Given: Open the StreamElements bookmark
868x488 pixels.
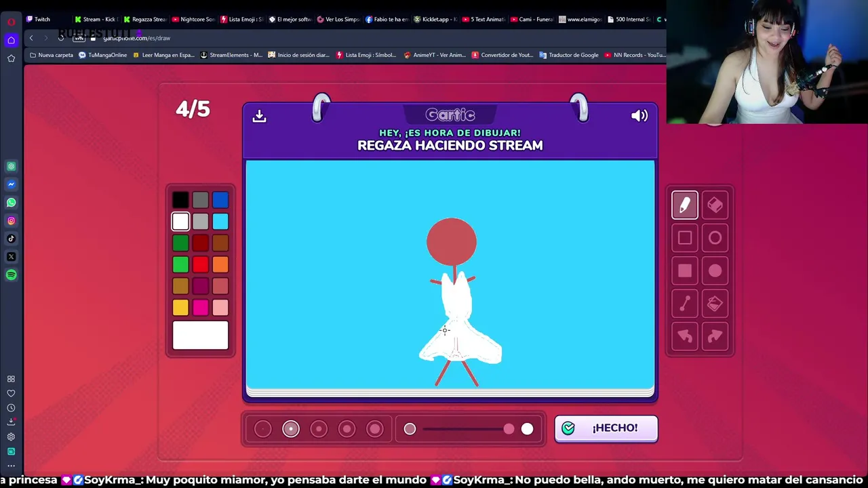Looking at the screenshot, I should [x=231, y=55].
